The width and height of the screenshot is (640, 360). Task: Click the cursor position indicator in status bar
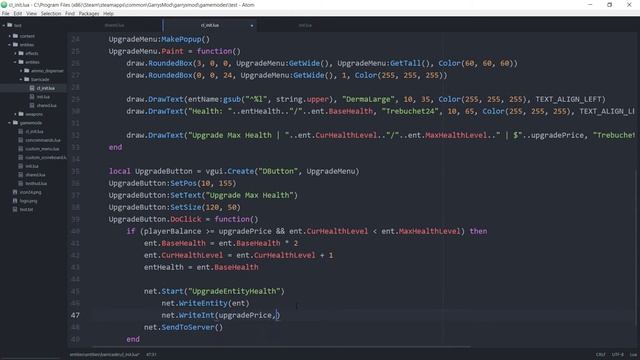coord(151,354)
